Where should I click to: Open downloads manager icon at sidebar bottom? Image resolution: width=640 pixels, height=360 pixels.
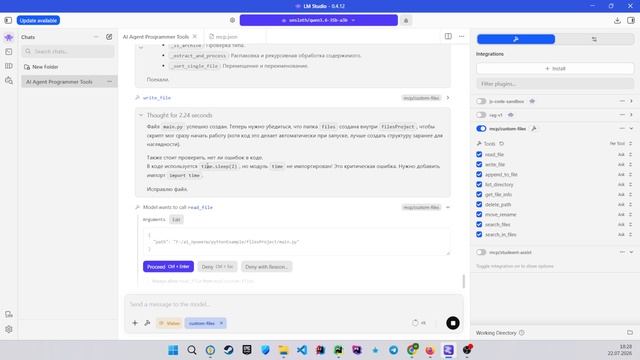(x=9, y=314)
